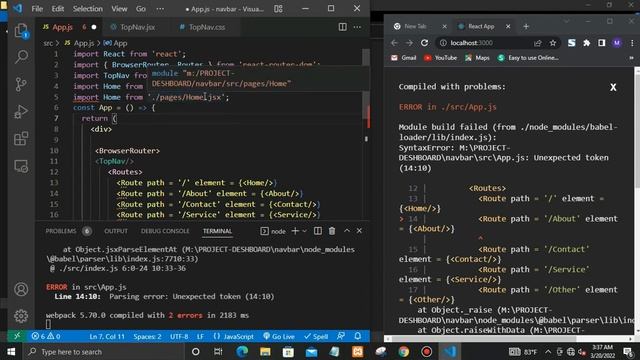Select the UTF-8 encoding status item
The width and height of the screenshot is (640, 360).
(x=179, y=336)
